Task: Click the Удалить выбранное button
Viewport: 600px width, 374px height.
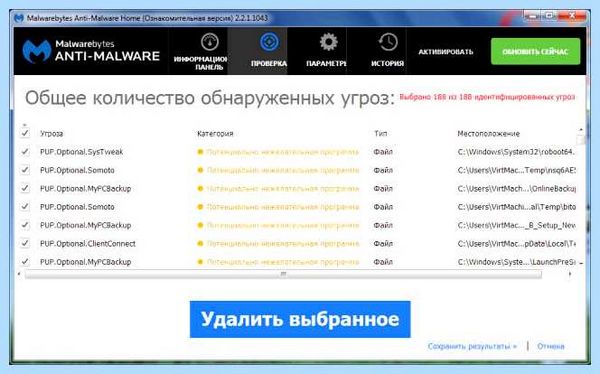Action: click(300, 319)
